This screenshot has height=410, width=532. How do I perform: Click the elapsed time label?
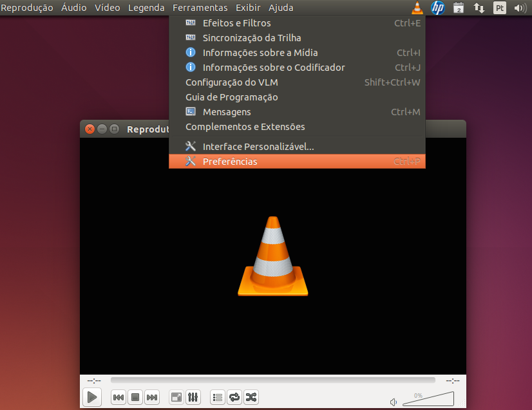point(94,381)
